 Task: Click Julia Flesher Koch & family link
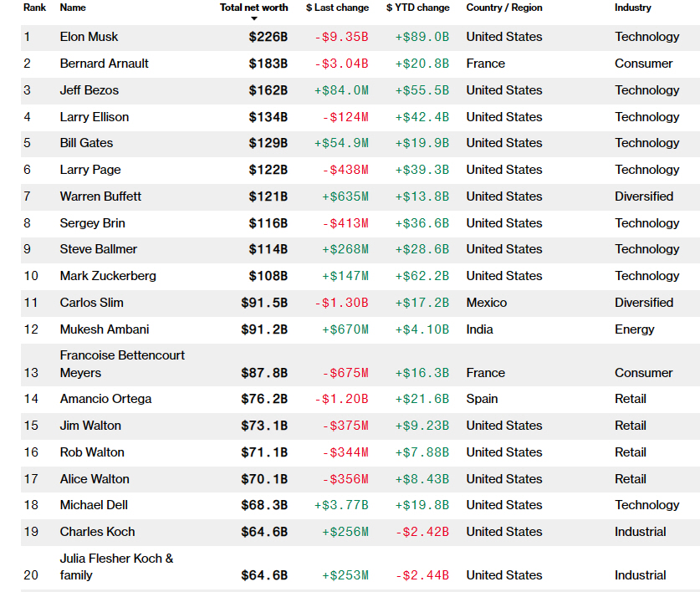tap(116, 566)
